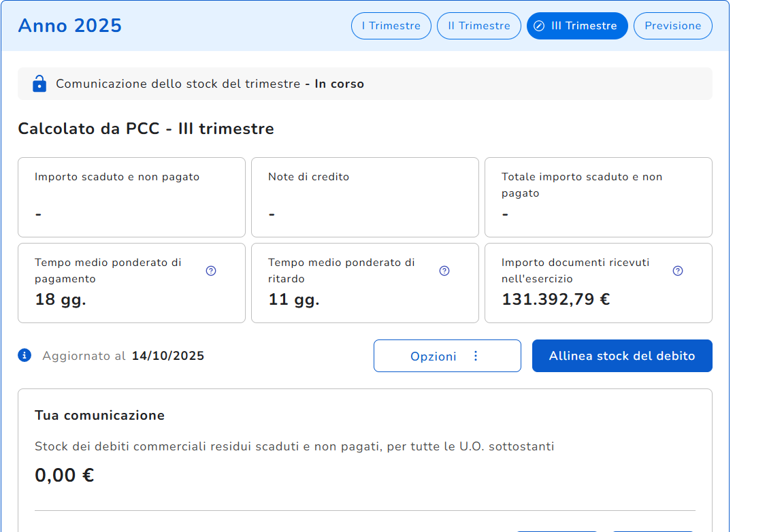Click the 0,00 € stock amount
Image resolution: width=784 pixels, height=532 pixels.
pyautogui.click(x=65, y=475)
